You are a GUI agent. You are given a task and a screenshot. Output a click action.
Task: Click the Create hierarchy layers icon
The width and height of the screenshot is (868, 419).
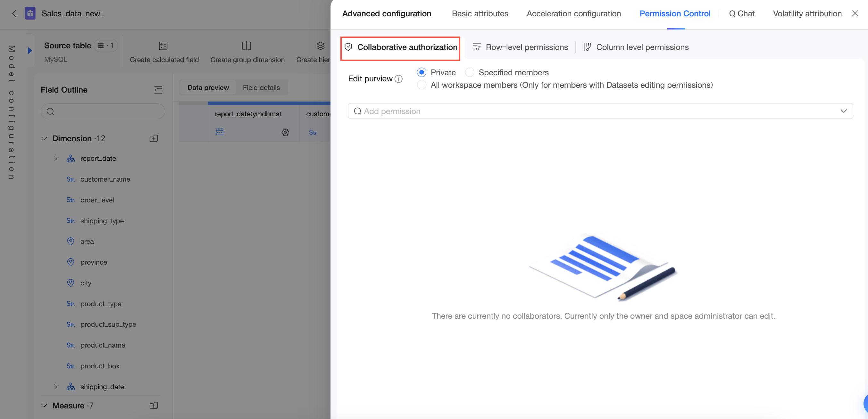321,45
